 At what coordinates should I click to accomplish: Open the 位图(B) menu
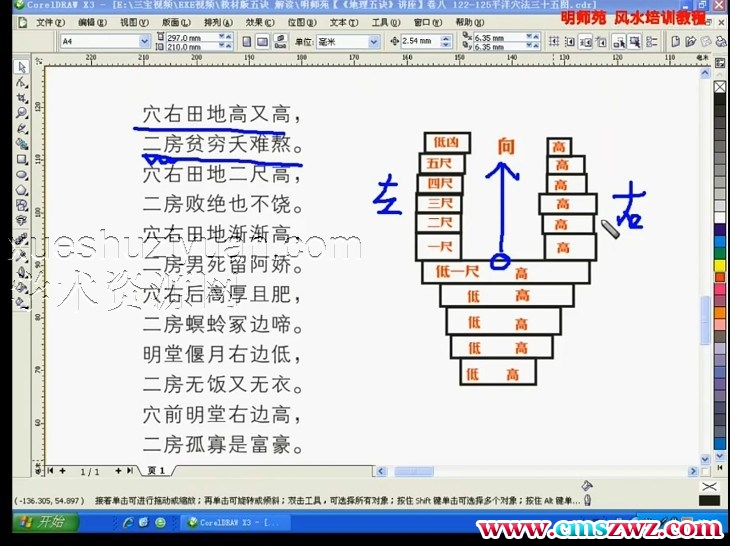302,22
